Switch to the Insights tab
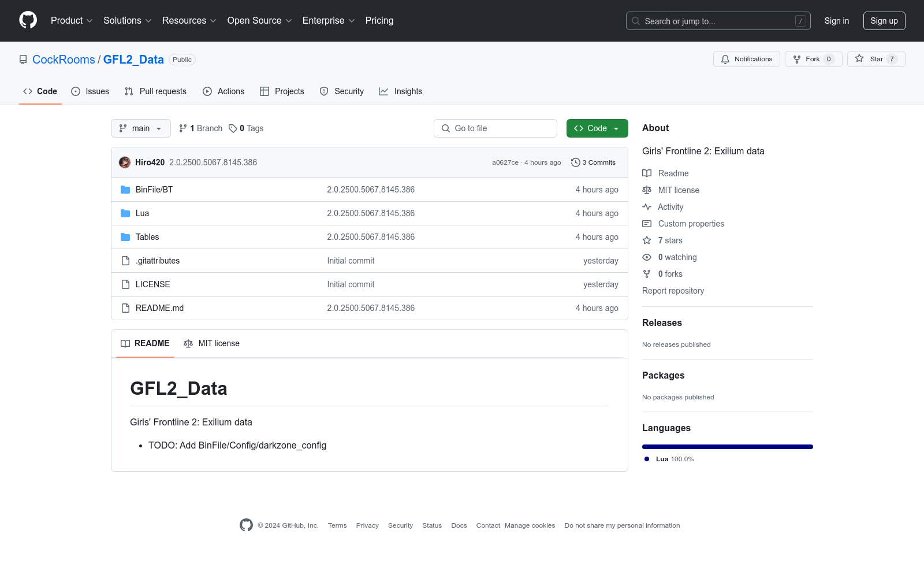Screen dimensions: 924x578 tap(400, 91)
